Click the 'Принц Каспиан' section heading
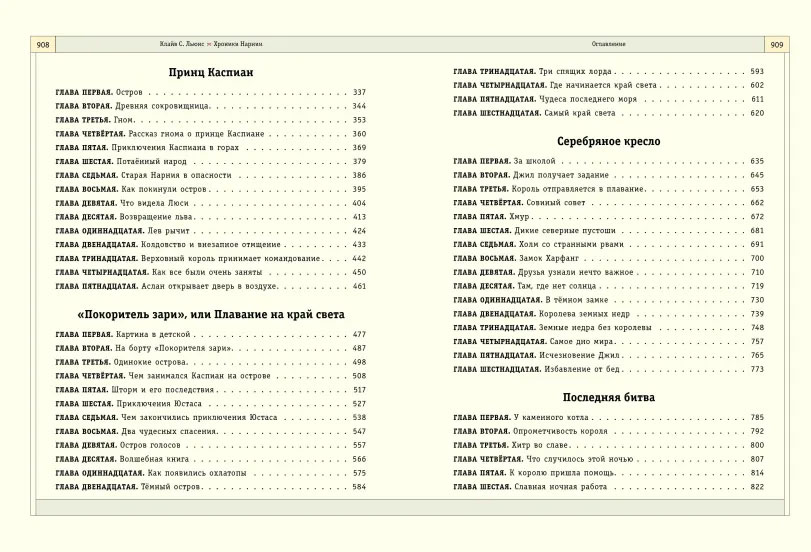 click(211, 72)
